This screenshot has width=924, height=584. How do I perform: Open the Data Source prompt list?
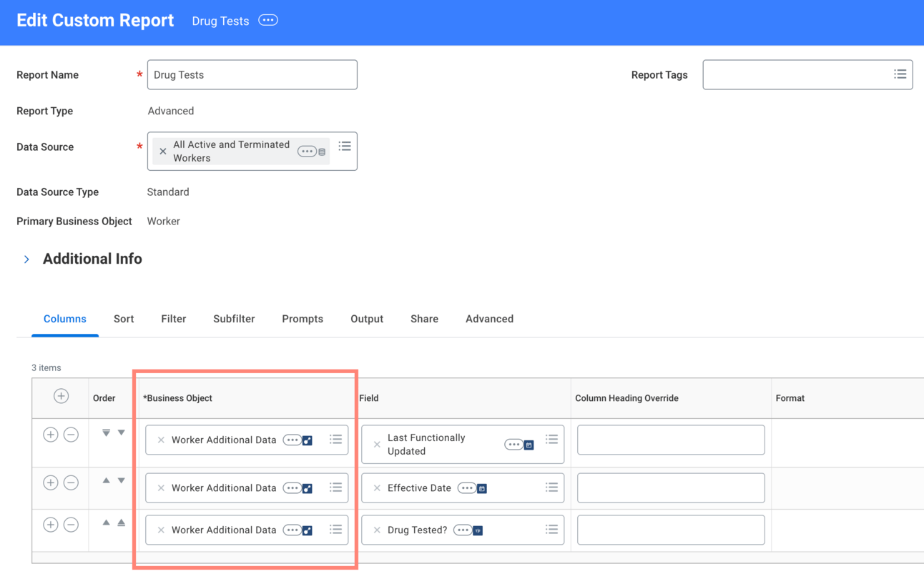pos(345,146)
